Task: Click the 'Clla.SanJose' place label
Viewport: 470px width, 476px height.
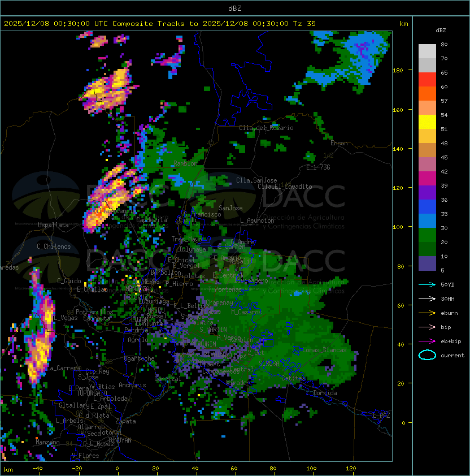Action: click(x=256, y=180)
